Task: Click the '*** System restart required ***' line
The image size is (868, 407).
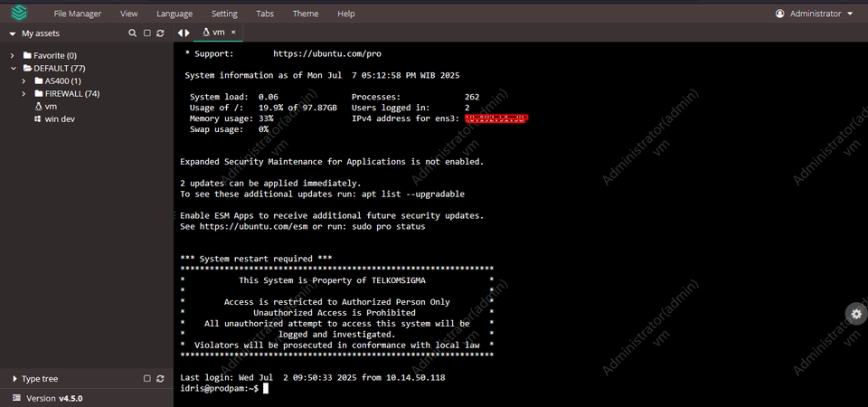Action: pos(256,259)
